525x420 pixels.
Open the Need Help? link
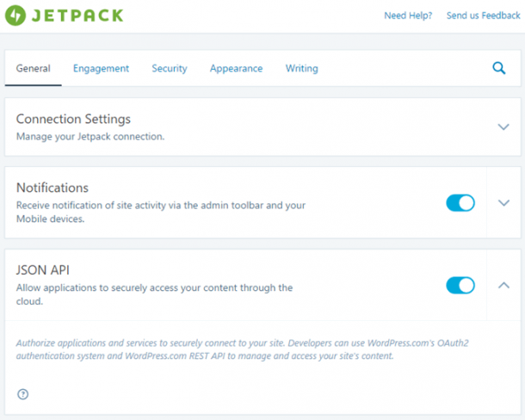(x=408, y=15)
